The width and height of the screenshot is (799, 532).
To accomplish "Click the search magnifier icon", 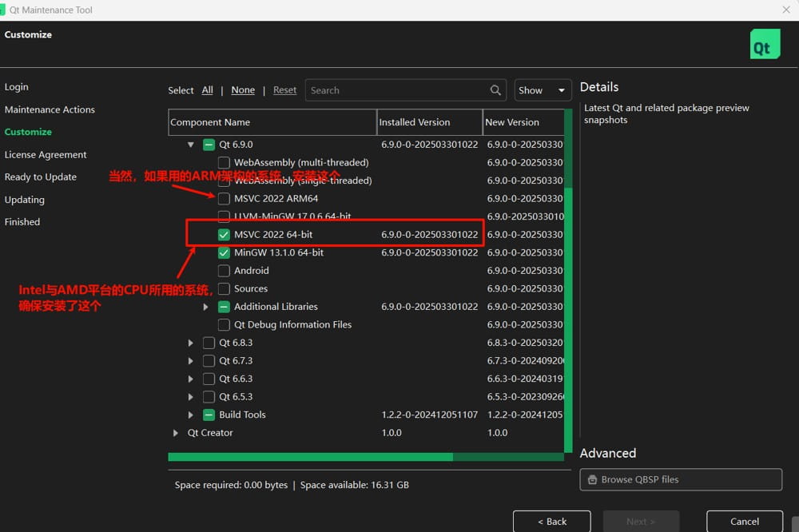I will coord(495,90).
